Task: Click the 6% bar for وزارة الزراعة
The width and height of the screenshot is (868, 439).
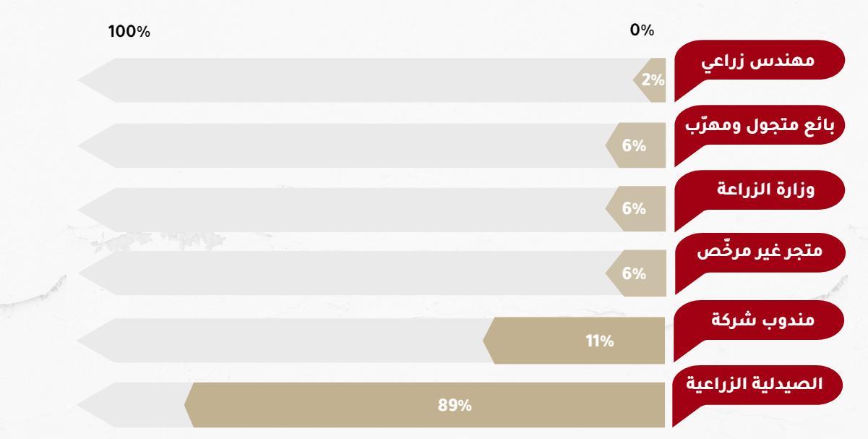Action: click(x=636, y=210)
